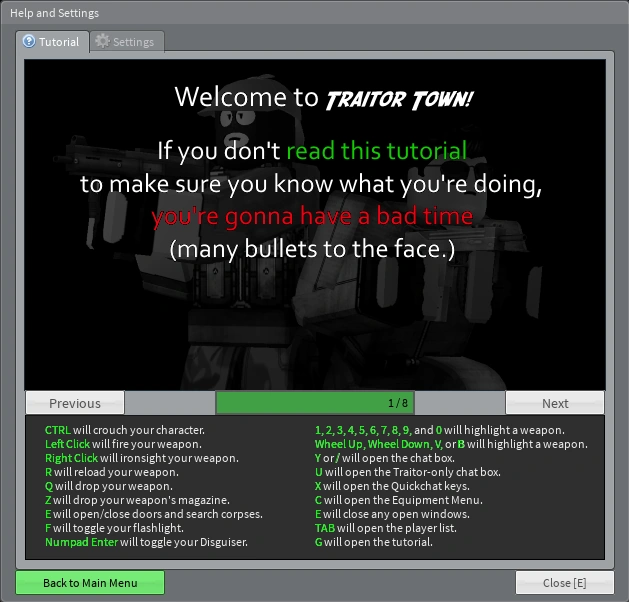This screenshot has width=629, height=602.
Task: Click the Numpad Enter Disguiser keybind line
Action: pos(146,542)
